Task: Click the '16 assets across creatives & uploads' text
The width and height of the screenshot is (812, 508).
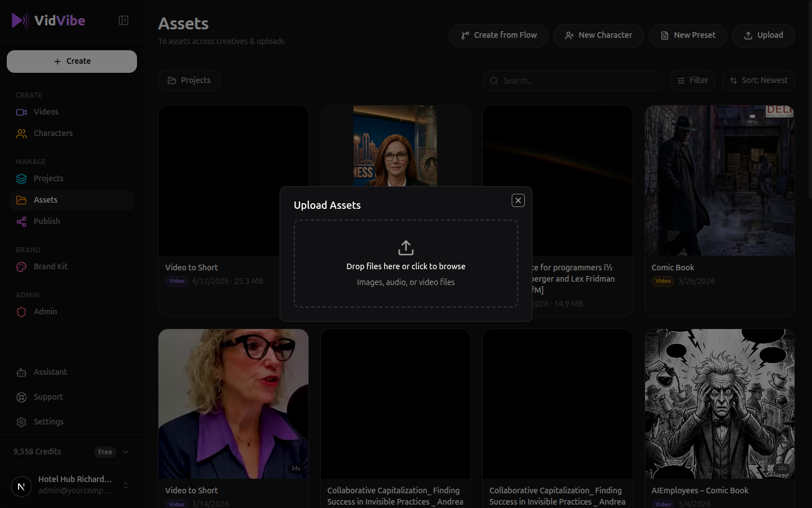Action: (x=221, y=41)
